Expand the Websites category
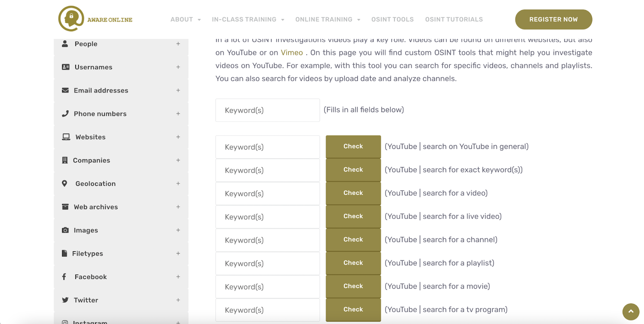 [178, 137]
